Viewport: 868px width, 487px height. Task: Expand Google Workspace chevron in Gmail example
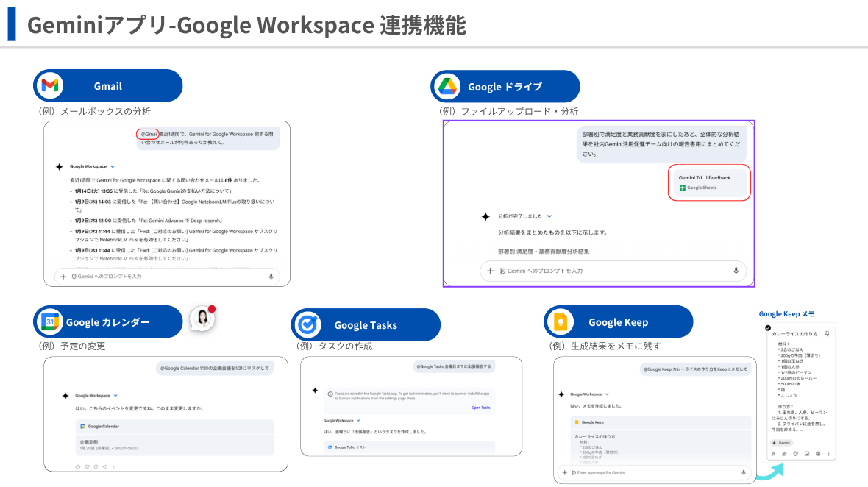113,166
